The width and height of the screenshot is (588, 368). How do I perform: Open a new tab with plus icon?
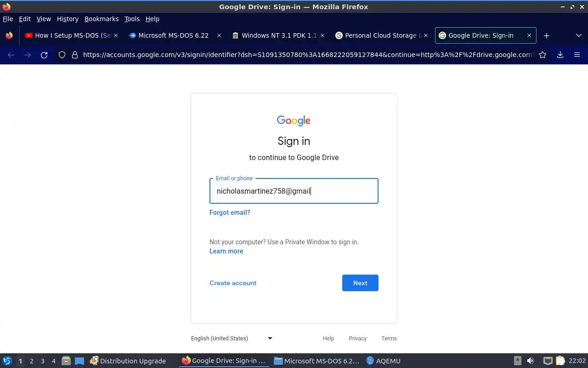(x=546, y=35)
